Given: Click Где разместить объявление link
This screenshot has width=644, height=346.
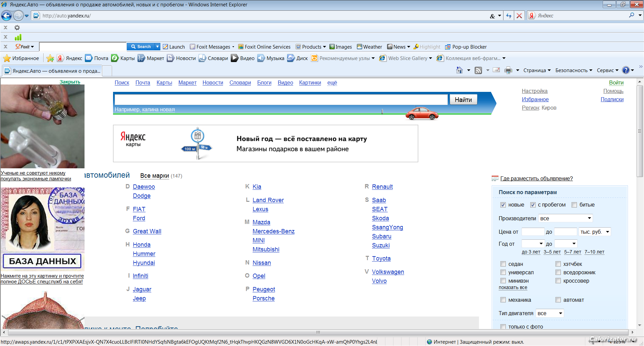Looking at the screenshot, I should (x=536, y=178).
